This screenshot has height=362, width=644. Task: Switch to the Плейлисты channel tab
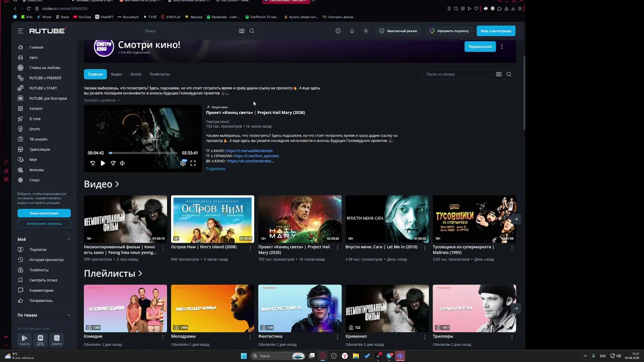tap(159, 74)
